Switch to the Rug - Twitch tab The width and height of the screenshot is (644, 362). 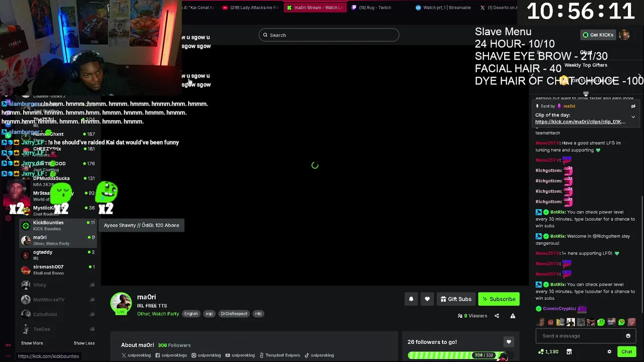pyautogui.click(x=371, y=8)
